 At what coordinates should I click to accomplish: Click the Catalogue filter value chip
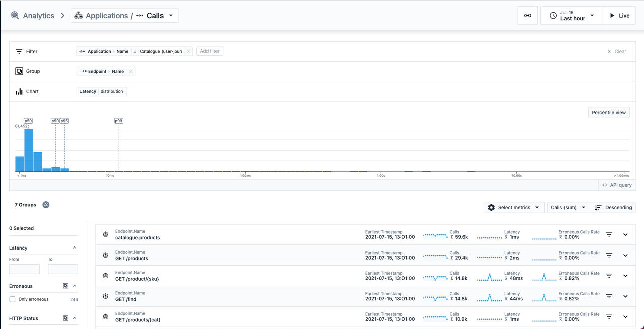(161, 51)
